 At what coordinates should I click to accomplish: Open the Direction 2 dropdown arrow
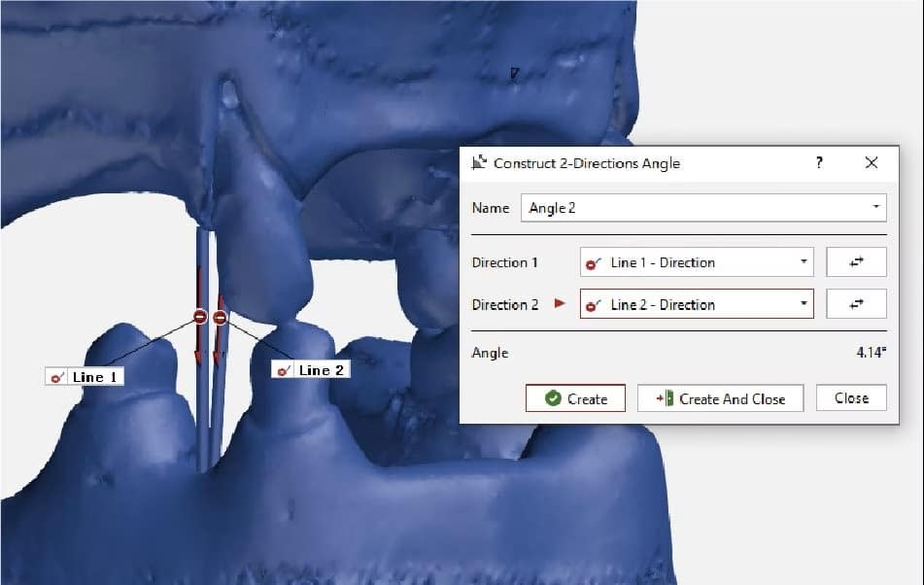[804, 304]
